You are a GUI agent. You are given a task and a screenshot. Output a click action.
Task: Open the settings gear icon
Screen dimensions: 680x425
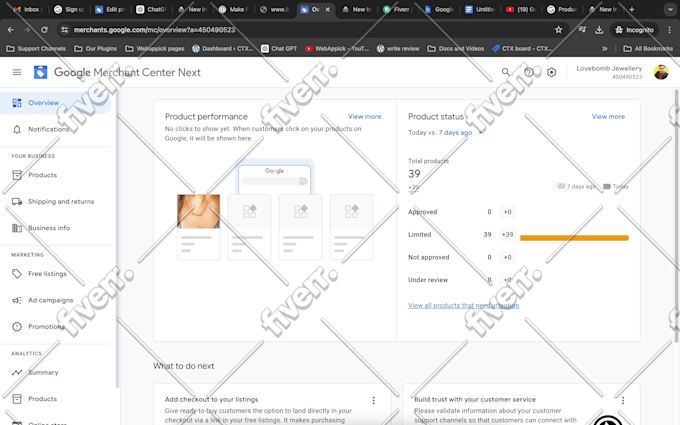click(x=551, y=72)
